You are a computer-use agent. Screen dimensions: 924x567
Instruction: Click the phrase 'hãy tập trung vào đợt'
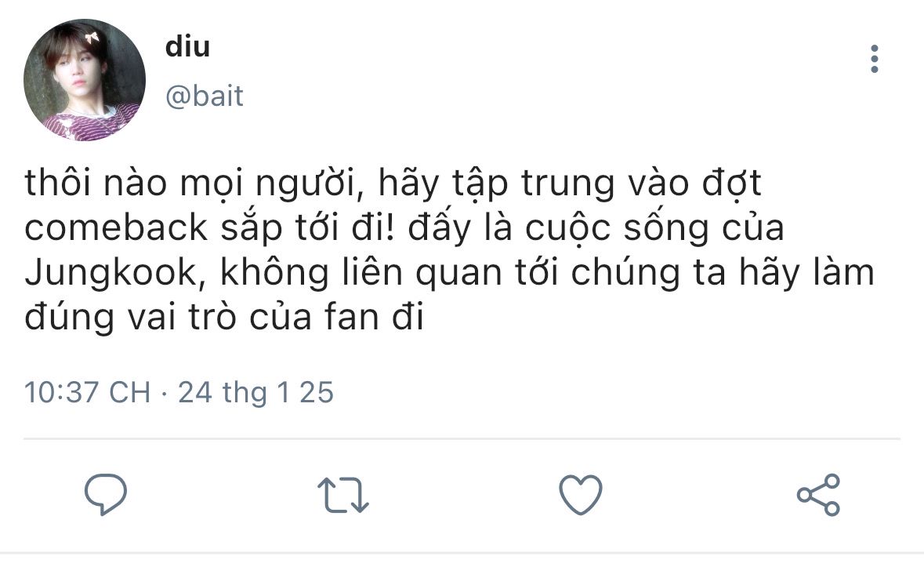(x=570, y=184)
